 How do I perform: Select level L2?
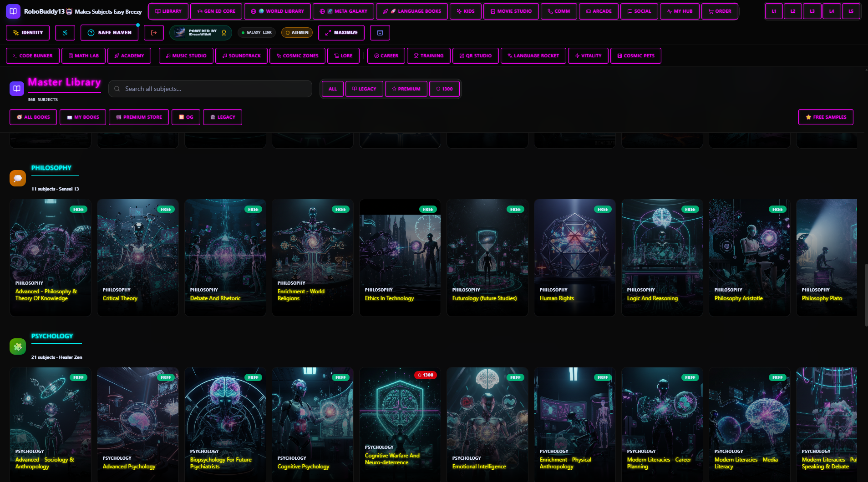tap(793, 11)
